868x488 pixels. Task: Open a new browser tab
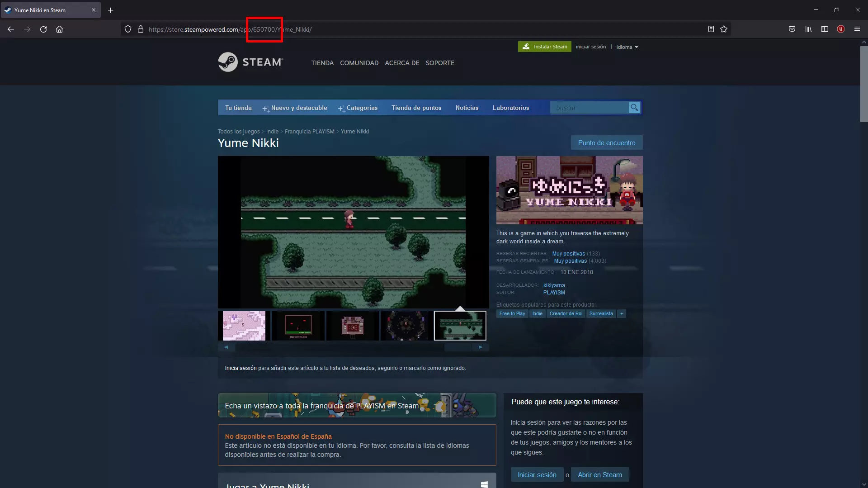[111, 10]
